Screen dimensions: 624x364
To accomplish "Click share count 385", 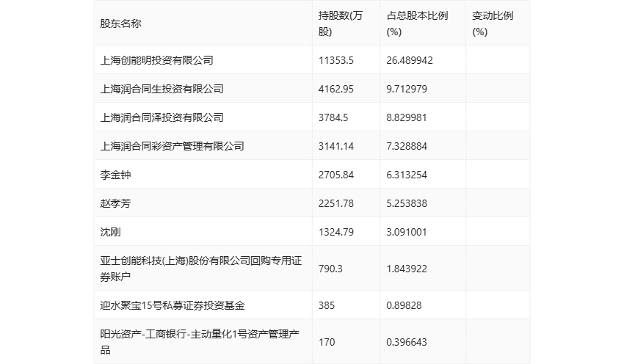I will 327,305.
